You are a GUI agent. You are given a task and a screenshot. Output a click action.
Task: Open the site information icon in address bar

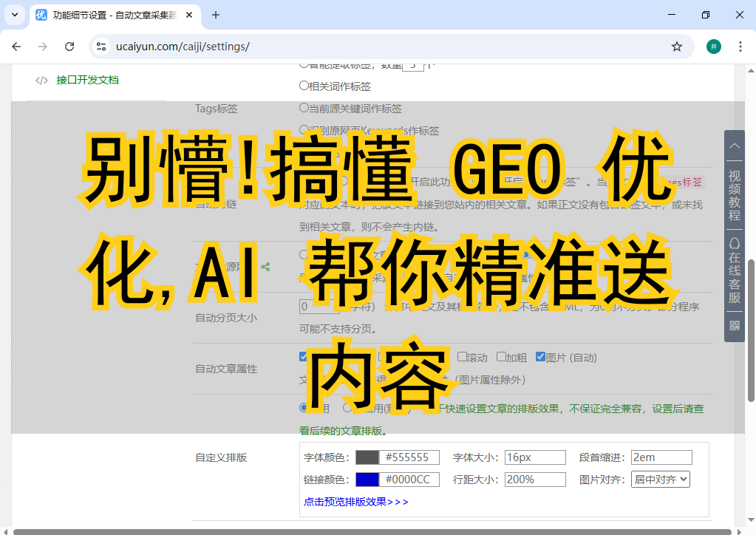coord(102,47)
